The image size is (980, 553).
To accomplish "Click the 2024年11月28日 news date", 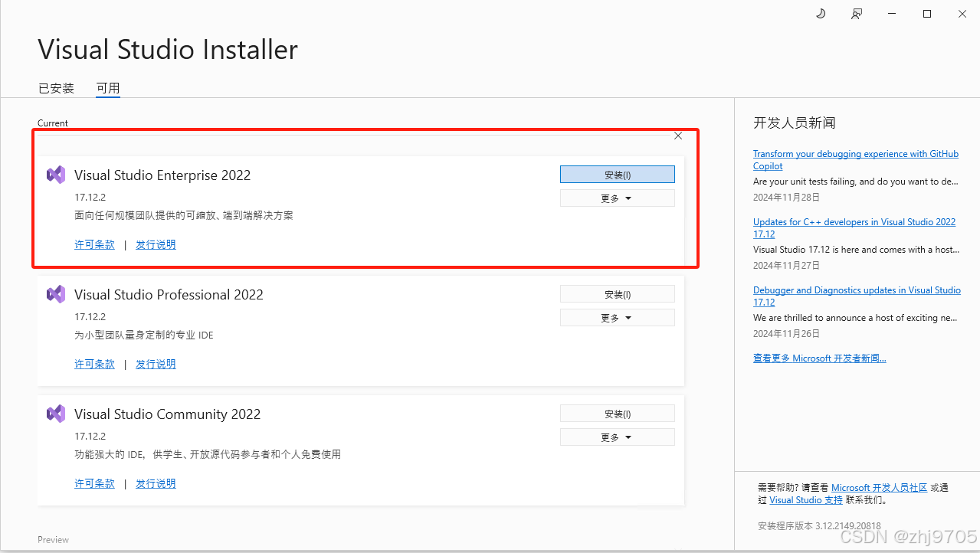I will (x=787, y=197).
